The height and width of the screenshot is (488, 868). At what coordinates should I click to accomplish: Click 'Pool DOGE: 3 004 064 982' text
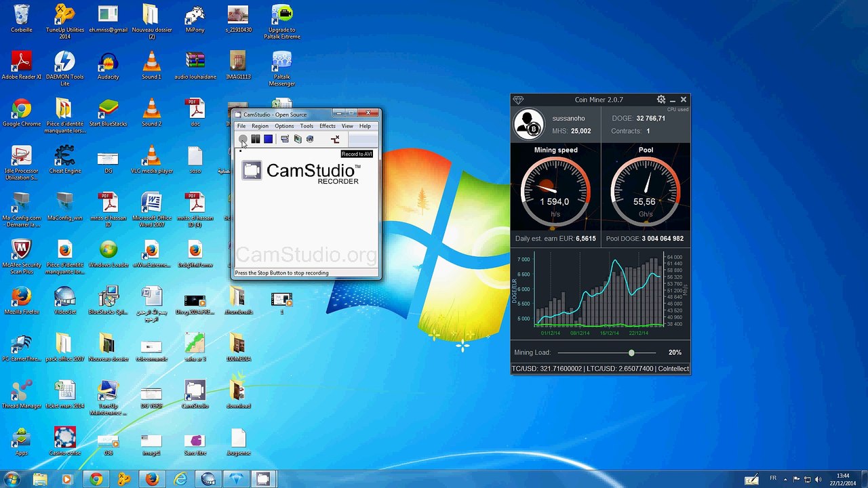pos(645,239)
